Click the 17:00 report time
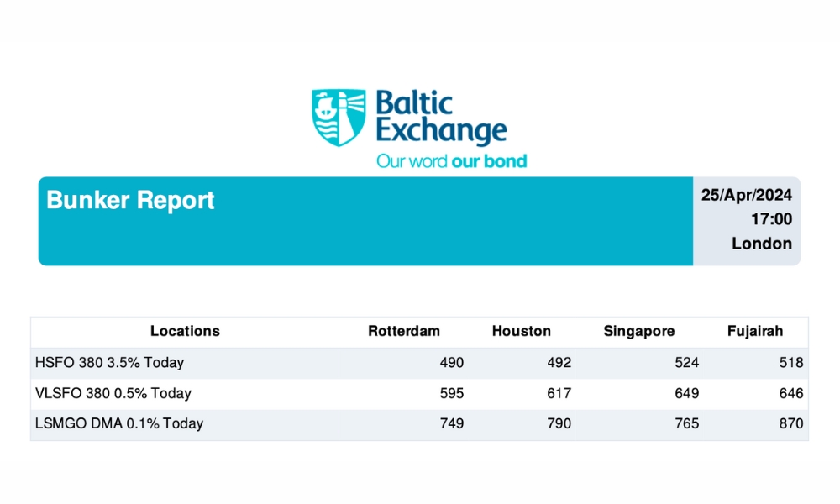Screen dimensions: 840x504 click(x=771, y=219)
